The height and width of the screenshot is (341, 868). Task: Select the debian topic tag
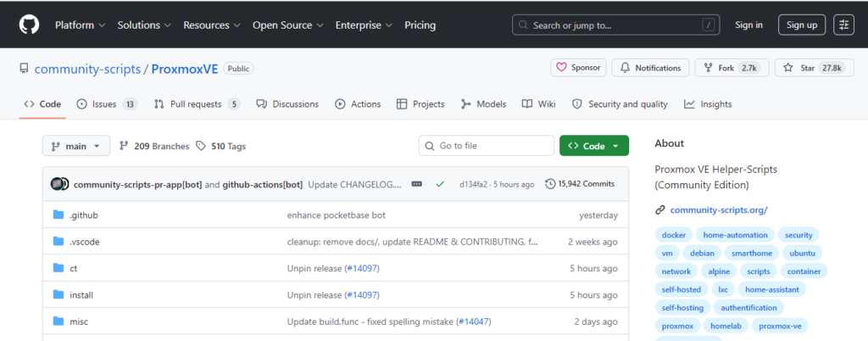point(702,253)
